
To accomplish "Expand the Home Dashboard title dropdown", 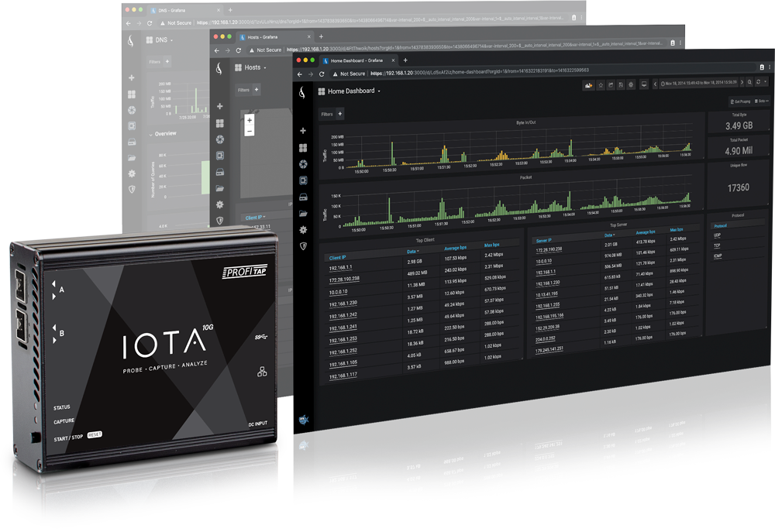I will pyautogui.click(x=379, y=91).
